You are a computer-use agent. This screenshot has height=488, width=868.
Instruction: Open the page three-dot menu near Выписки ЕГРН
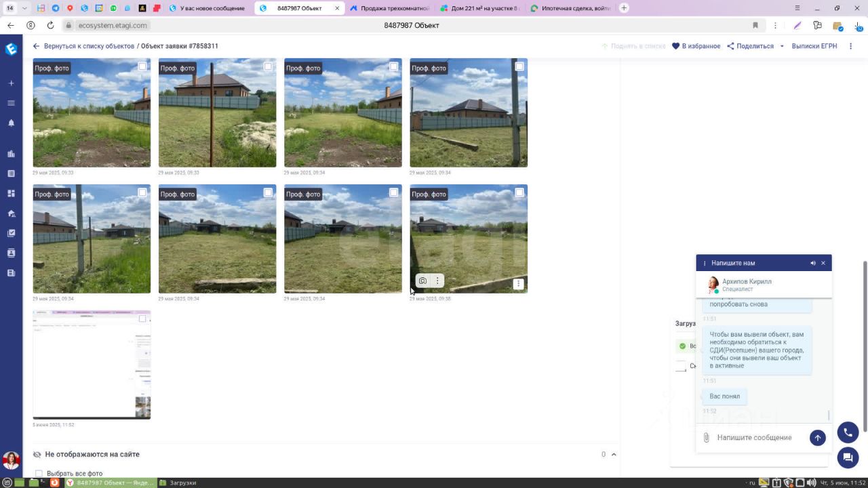tap(851, 46)
